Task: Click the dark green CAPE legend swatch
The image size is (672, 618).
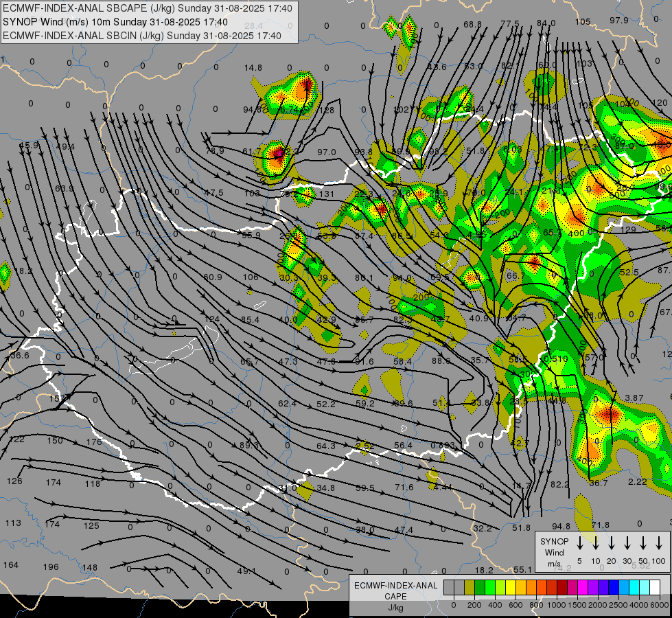Action: point(480,588)
